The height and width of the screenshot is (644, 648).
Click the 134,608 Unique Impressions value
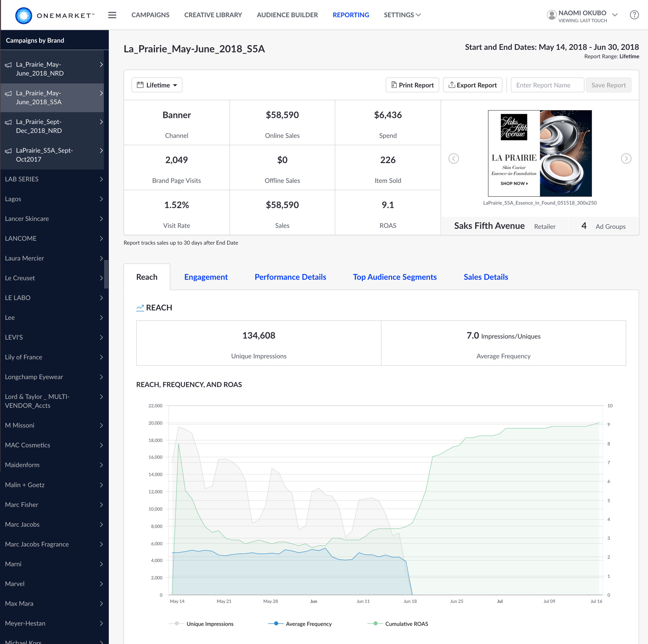pyautogui.click(x=259, y=335)
